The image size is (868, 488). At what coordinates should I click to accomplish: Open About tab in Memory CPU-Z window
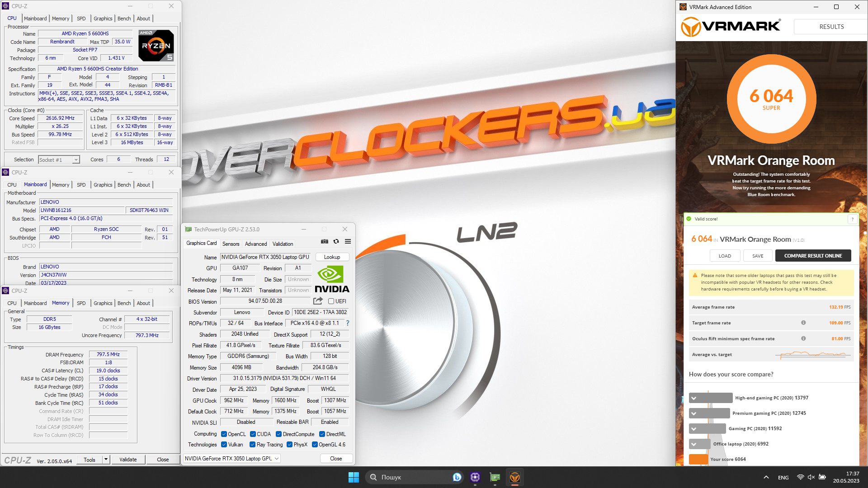coord(143,303)
